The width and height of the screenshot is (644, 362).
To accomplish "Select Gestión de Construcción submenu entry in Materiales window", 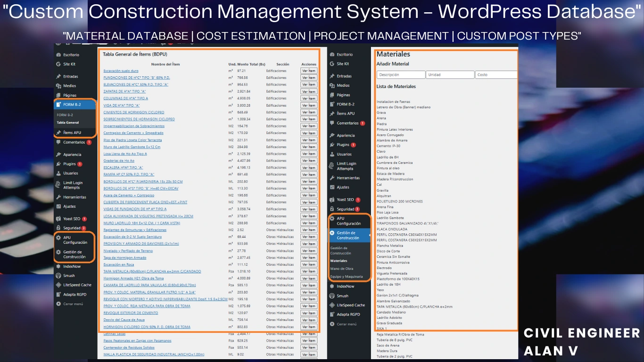I will coord(340,250).
